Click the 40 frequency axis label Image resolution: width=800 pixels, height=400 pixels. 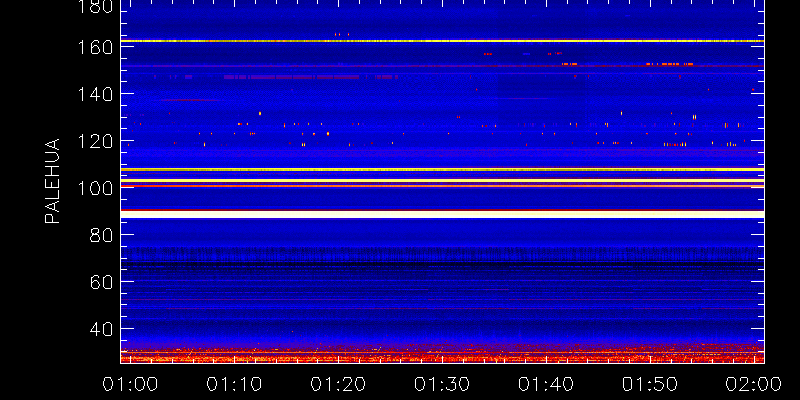[x=102, y=329]
